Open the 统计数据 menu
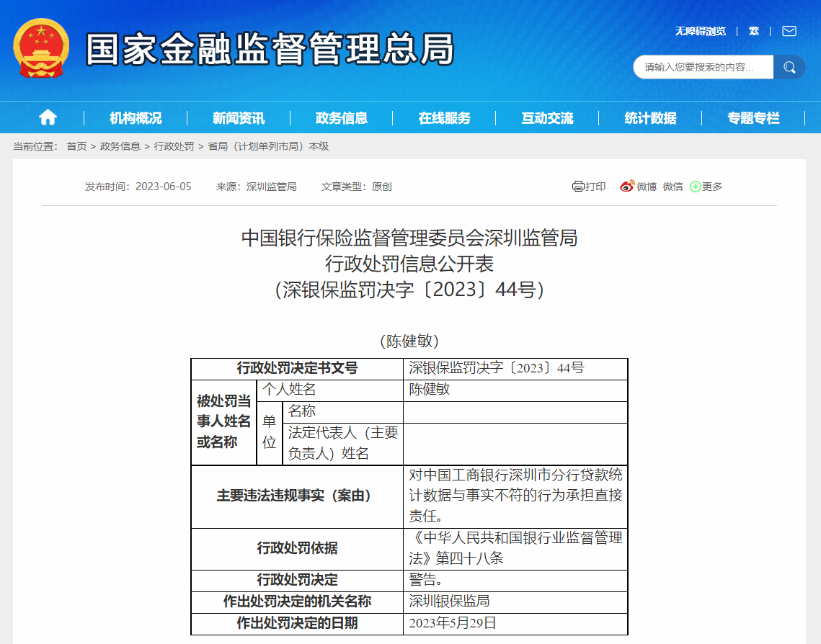 click(650, 118)
